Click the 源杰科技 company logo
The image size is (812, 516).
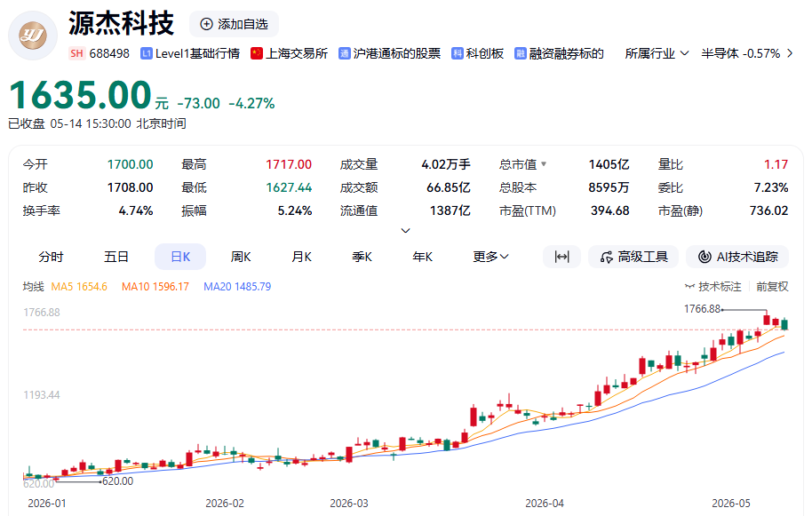pos(33,36)
